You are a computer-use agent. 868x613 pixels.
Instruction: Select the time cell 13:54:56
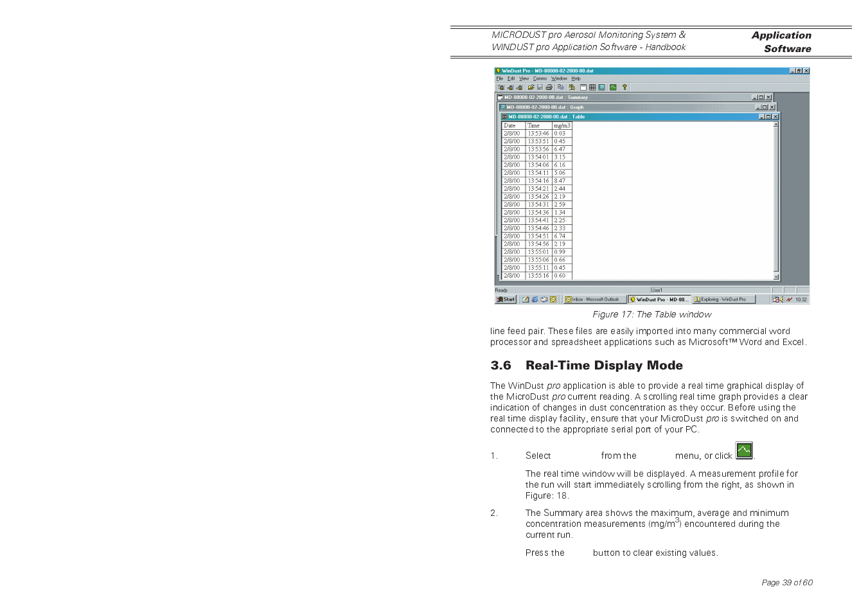click(x=539, y=244)
